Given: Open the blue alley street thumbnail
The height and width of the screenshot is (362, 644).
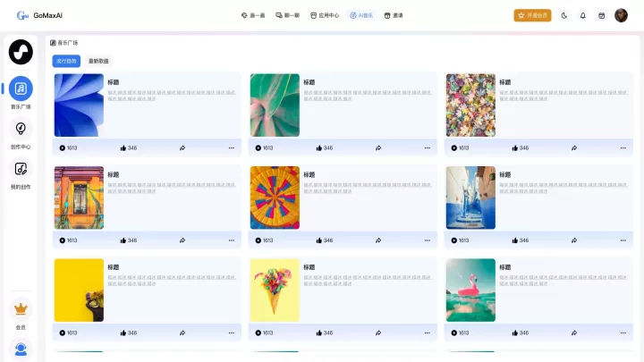Looking at the screenshot, I should pyautogui.click(x=470, y=198).
